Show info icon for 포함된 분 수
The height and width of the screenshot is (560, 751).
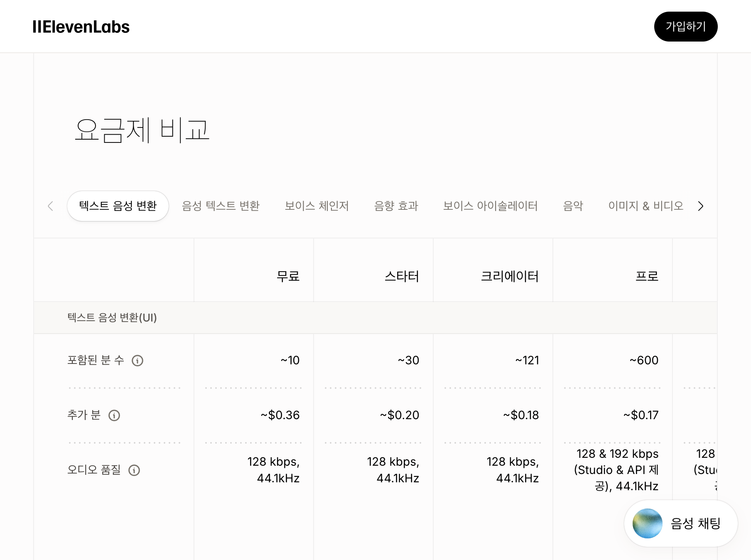tap(137, 361)
